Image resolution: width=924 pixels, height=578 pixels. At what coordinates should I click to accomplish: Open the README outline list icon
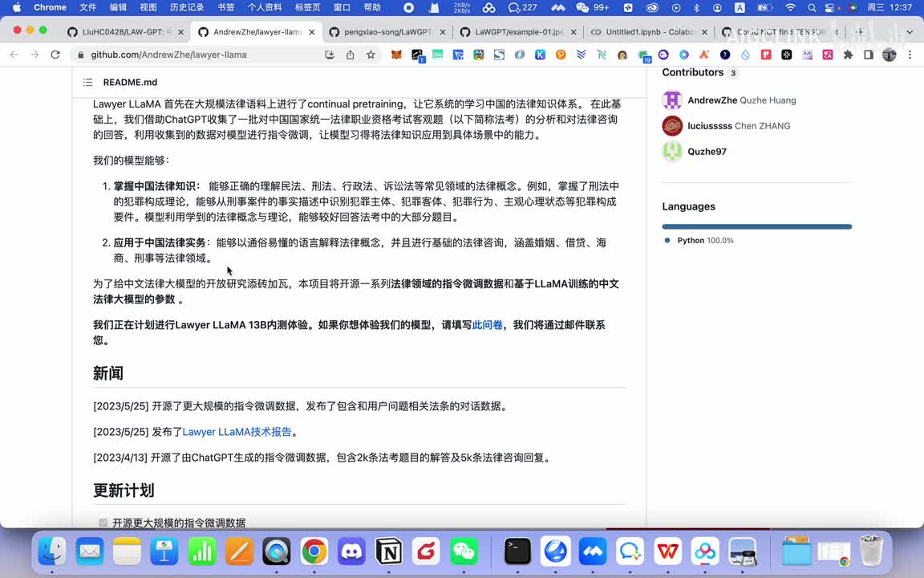pos(88,83)
